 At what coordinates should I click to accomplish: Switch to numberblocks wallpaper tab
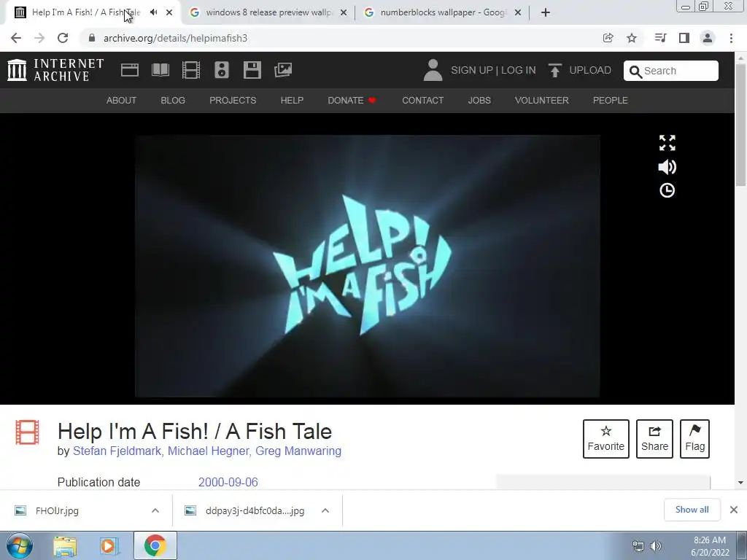[x=443, y=12]
